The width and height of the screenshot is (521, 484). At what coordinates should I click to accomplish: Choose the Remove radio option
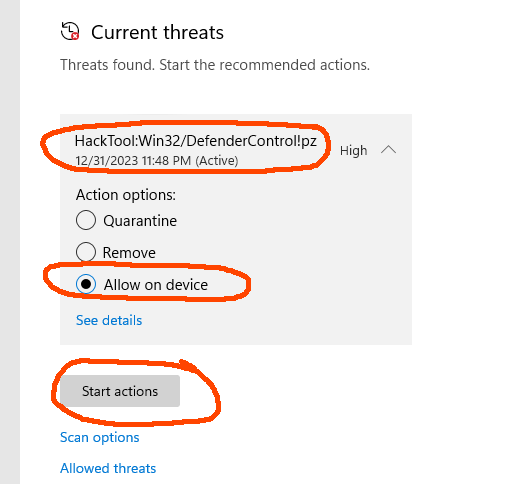86,252
